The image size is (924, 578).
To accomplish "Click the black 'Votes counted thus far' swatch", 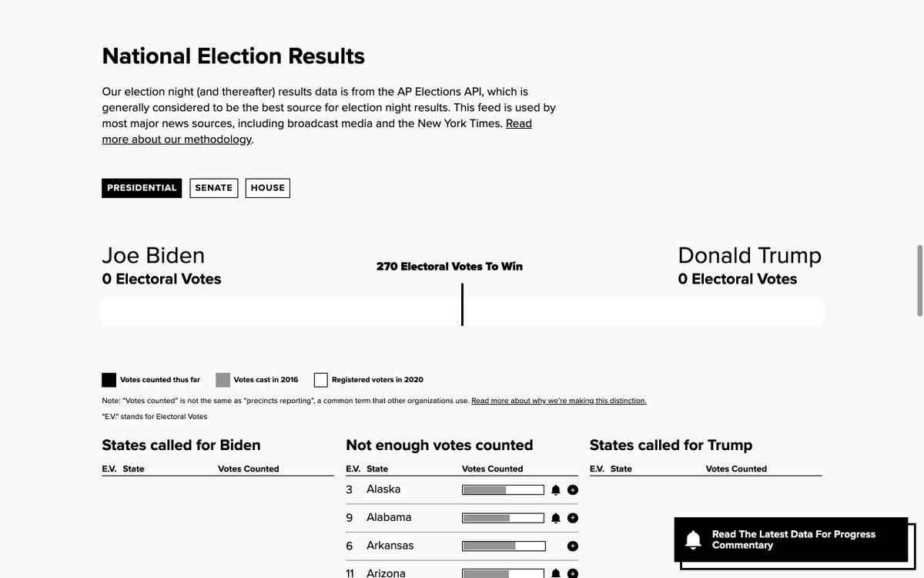I will click(109, 380).
